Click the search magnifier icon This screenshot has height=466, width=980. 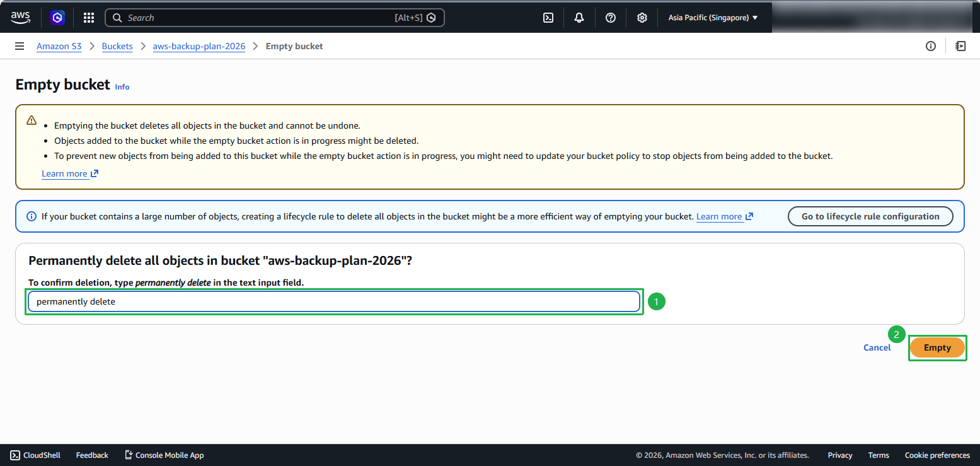point(117,18)
